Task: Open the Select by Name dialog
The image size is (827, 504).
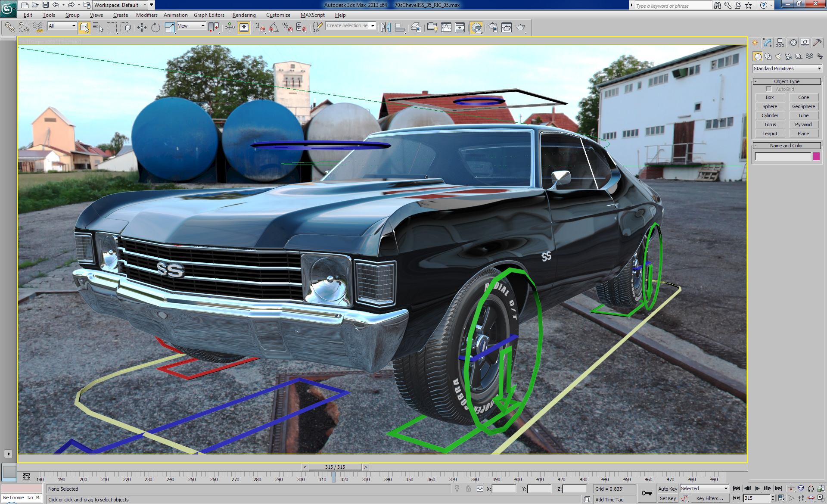Action: click(x=98, y=27)
